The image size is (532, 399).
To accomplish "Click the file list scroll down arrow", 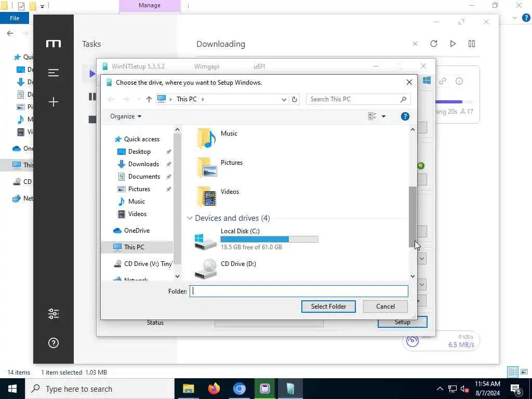I will pos(413,276).
